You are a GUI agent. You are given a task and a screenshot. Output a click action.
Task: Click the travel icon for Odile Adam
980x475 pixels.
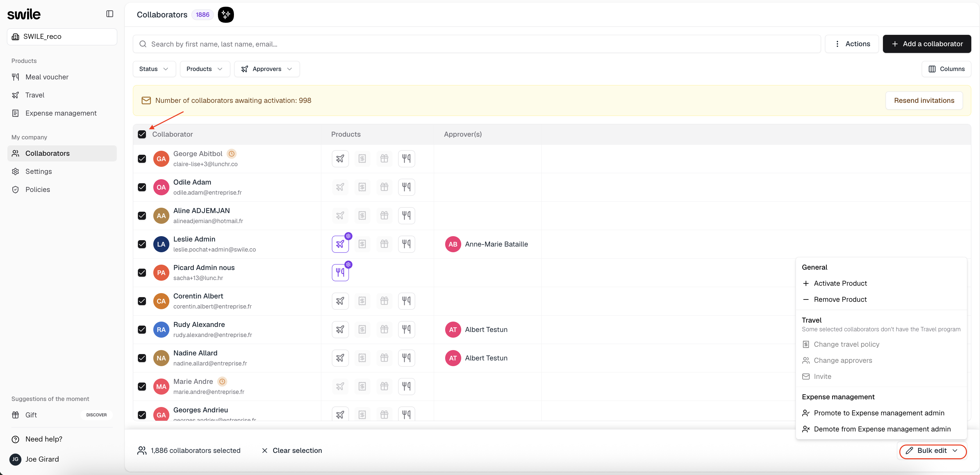point(340,187)
